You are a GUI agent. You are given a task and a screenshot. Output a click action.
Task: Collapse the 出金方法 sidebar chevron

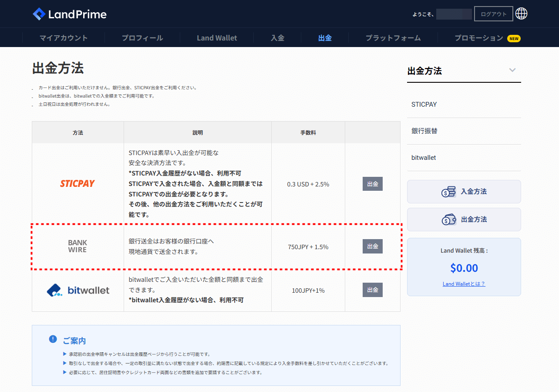click(x=512, y=70)
